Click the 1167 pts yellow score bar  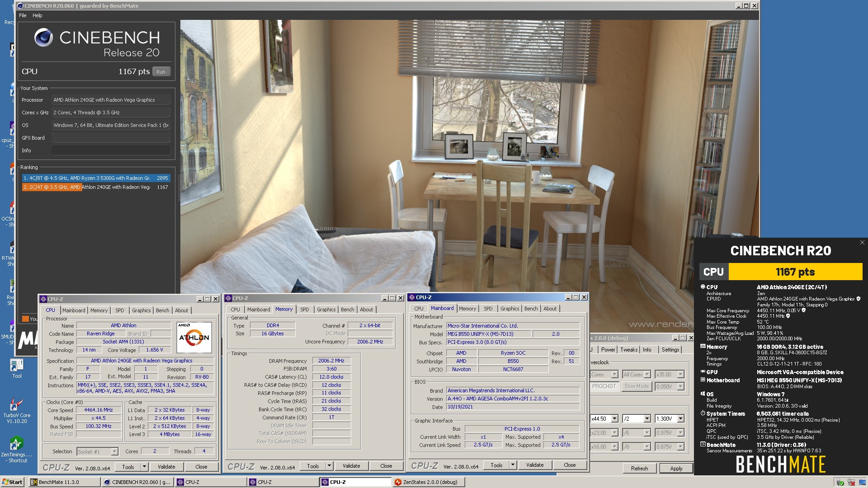click(795, 272)
